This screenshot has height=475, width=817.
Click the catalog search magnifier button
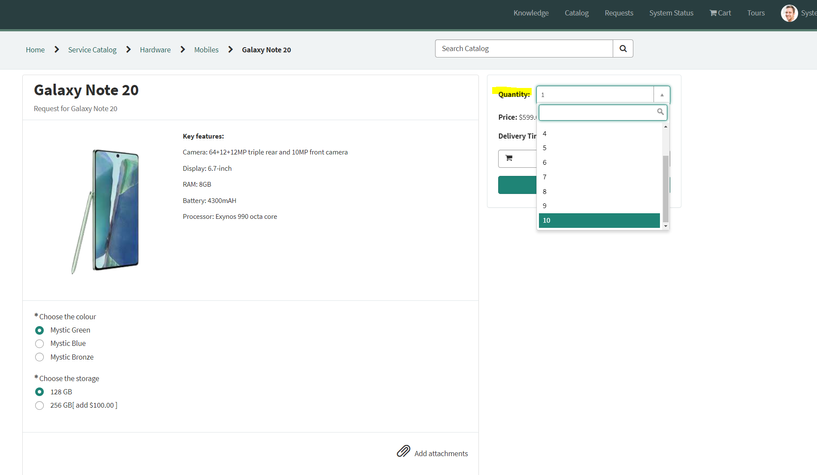(x=623, y=48)
